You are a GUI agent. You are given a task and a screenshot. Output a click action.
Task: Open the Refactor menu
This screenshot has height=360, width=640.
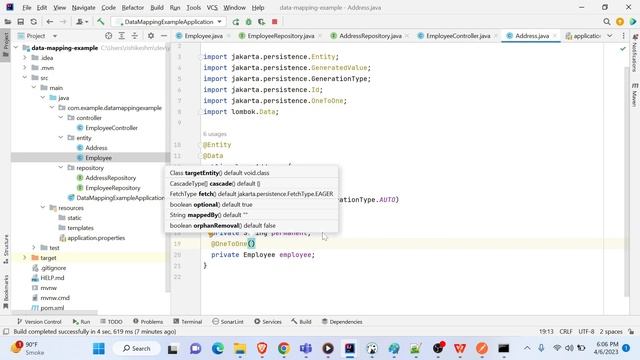point(133,7)
